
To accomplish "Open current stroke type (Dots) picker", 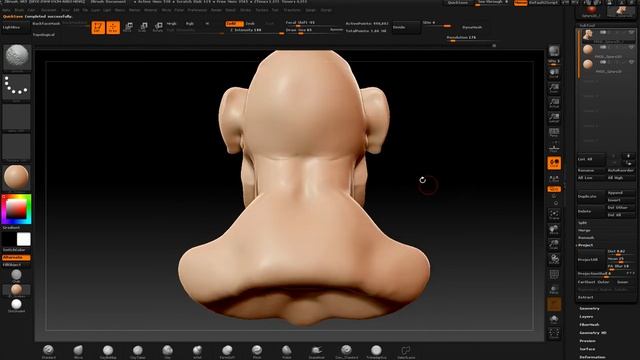I will tap(16, 87).
